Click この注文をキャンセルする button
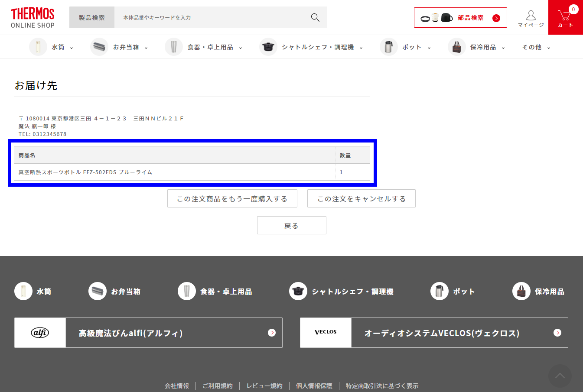The height and width of the screenshot is (392, 583). click(x=362, y=198)
